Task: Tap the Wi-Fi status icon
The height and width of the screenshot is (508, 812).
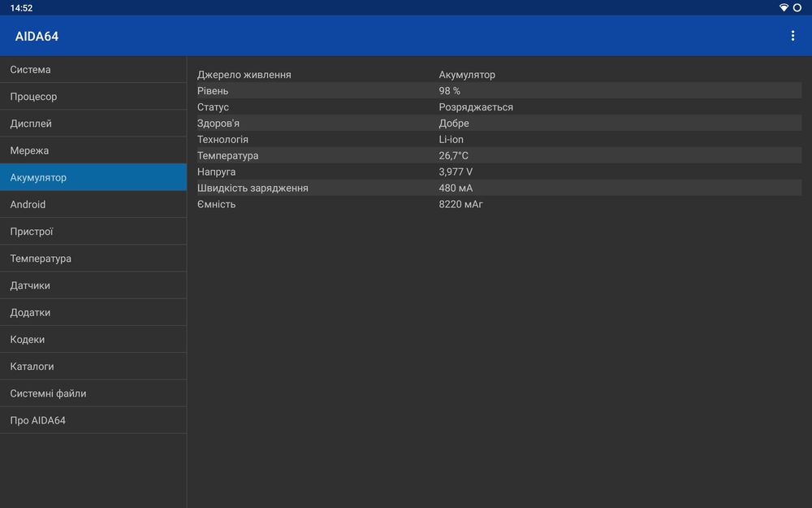Action: coord(784,8)
